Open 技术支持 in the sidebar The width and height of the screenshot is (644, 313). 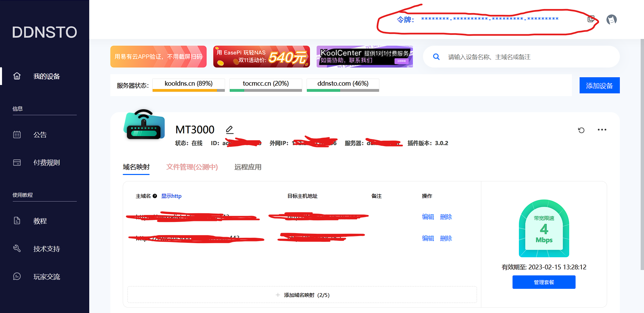coord(46,249)
